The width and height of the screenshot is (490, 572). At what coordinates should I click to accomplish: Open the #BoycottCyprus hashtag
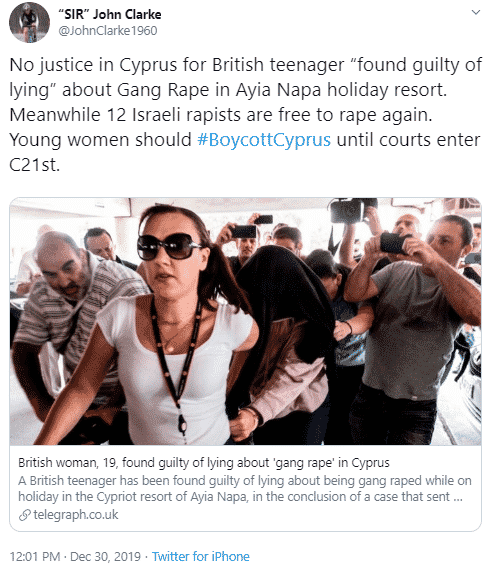pos(264,140)
